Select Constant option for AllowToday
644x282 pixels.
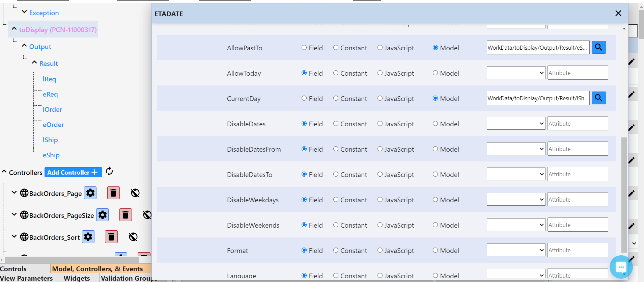[x=336, y=73]
